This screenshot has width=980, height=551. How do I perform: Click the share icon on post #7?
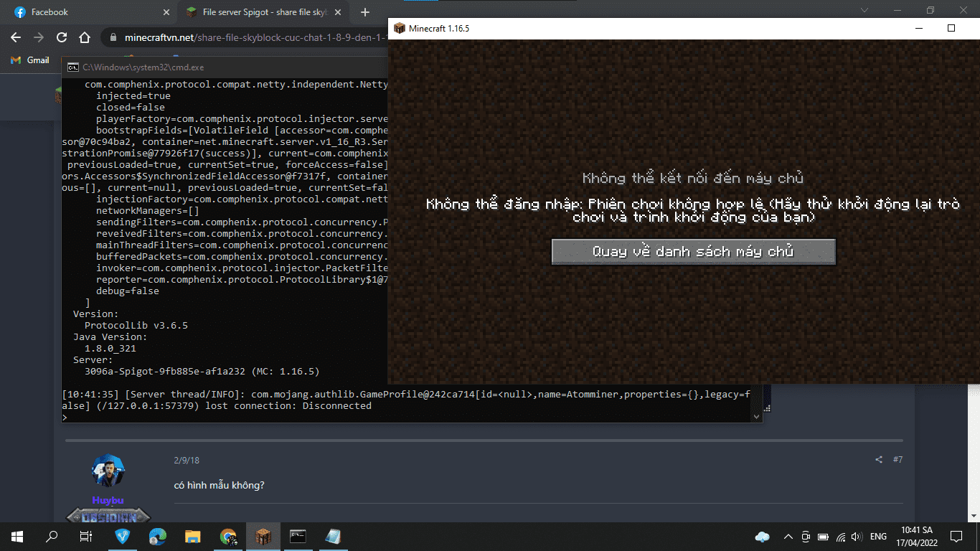tap(879, 459)
